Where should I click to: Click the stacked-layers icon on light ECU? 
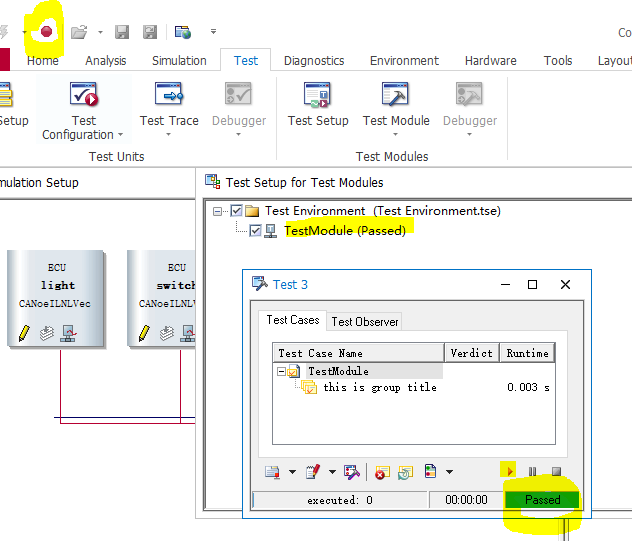pyautogui.click(x=47, y=333)
